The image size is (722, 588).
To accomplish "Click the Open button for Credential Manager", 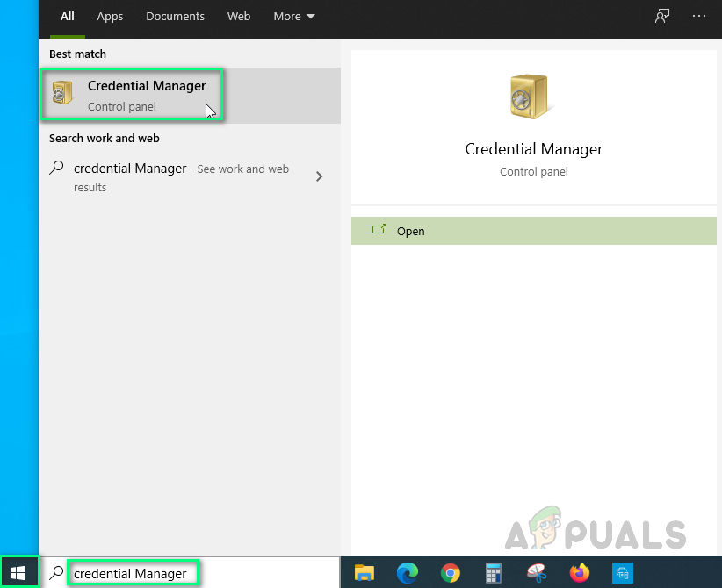I will coord(533,230).
